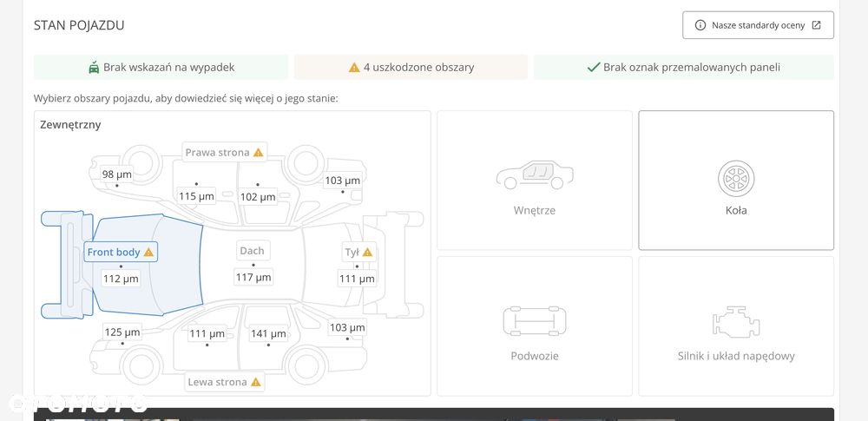Open the Podwozie chassis icon
The height and width of the screenshot is (421, 868).
(x=534, y=320)
